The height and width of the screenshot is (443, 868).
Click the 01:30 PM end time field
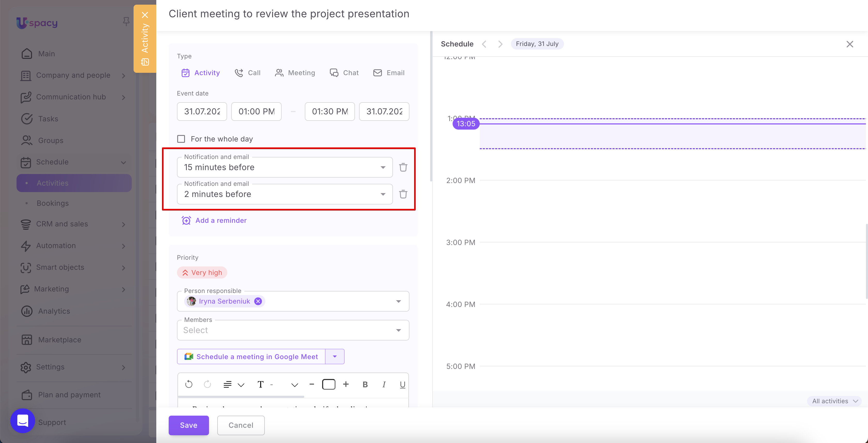click(330, 112)
